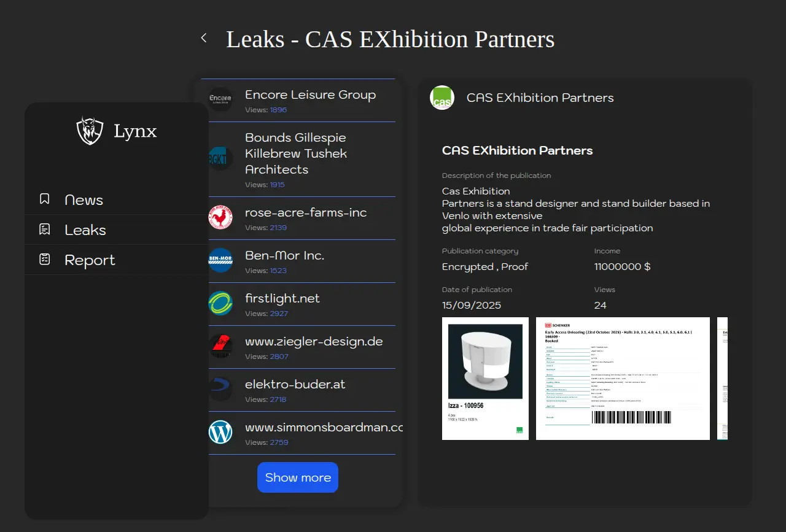Click the rose-acre-farms-inc rooster logo

(220, 218)
